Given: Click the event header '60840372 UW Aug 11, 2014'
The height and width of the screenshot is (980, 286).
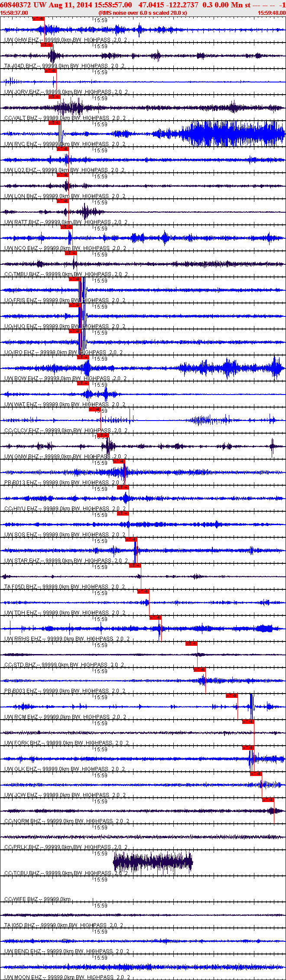Looking at the screenshot, I should point(46,5).
